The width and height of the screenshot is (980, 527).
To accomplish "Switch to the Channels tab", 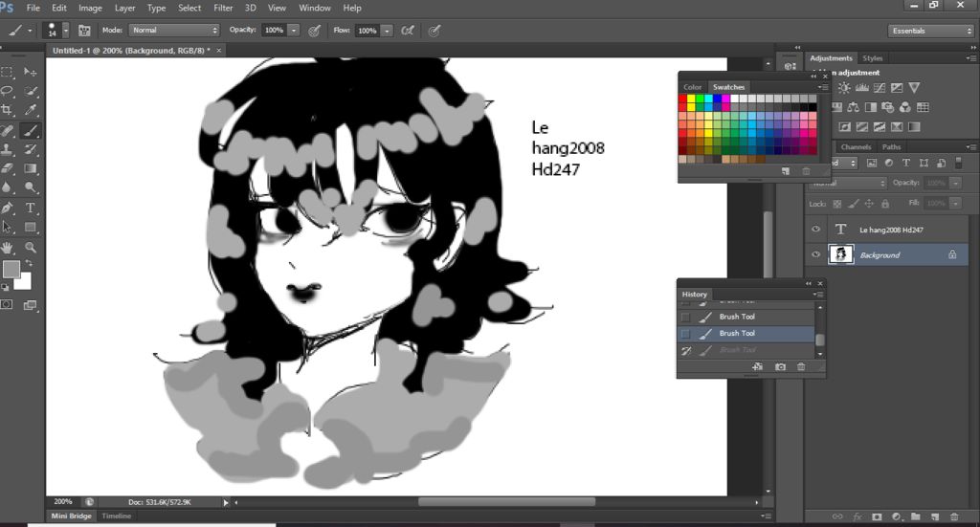I will (856, 146).
